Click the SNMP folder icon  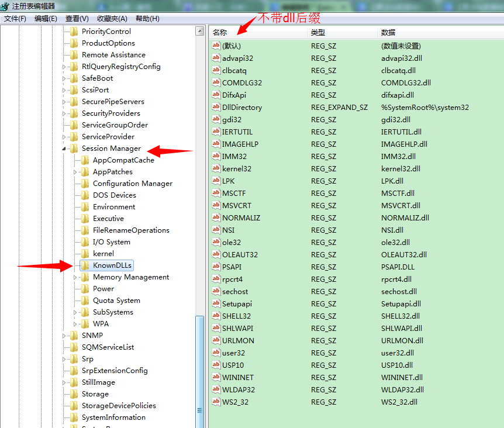74,336
